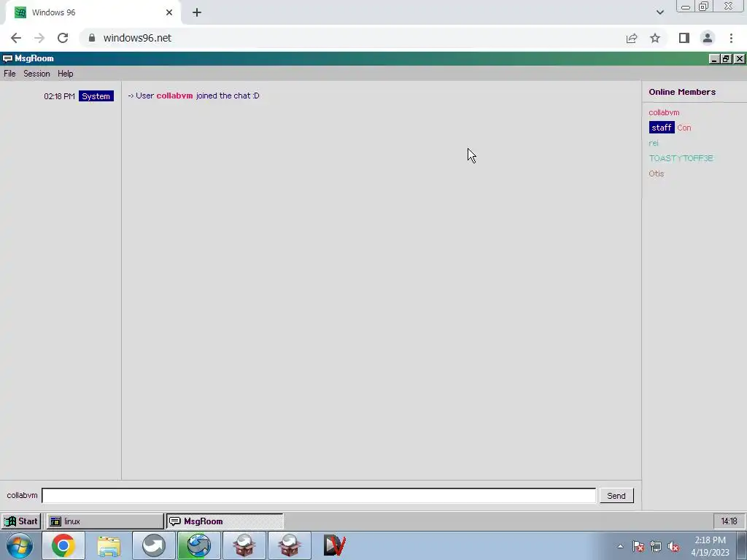Image resolution: width=747 pixels, height=560 pixels.
Task: Select member Con in the list
Action: click(684, 128)
